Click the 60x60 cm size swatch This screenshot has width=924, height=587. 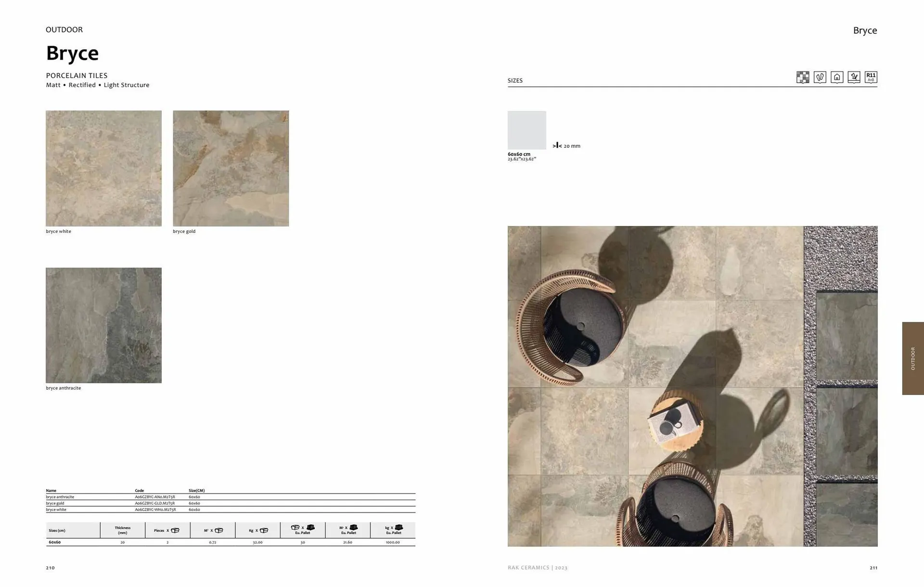coord(526,130)
